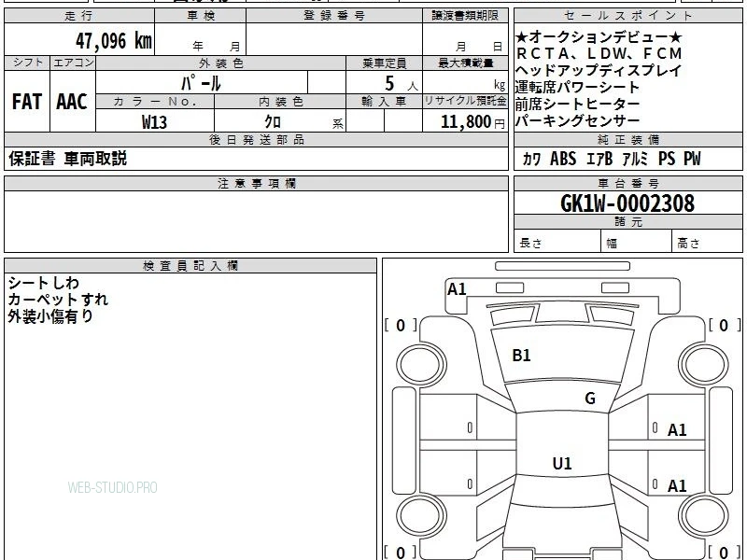Select the PS equipment code
This screenshot has height=560, width=747.
667,159
